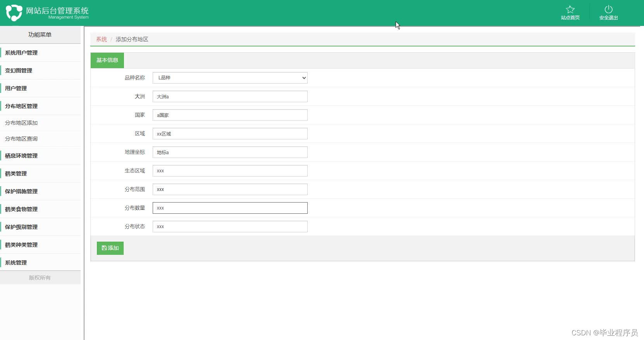Click the 地理坐标 field label
The width and height of the screenshot is (644, 340).
tap(135, 152)
